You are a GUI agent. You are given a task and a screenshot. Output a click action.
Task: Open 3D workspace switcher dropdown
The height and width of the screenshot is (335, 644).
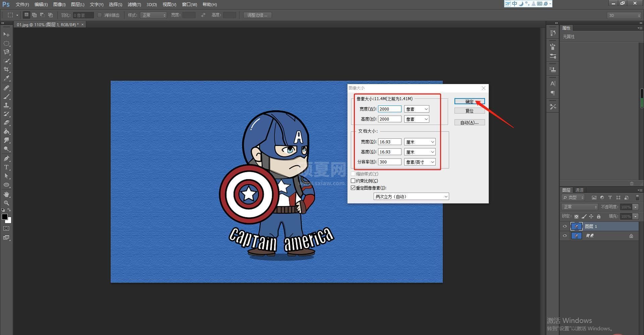click(x=624, y=15)
